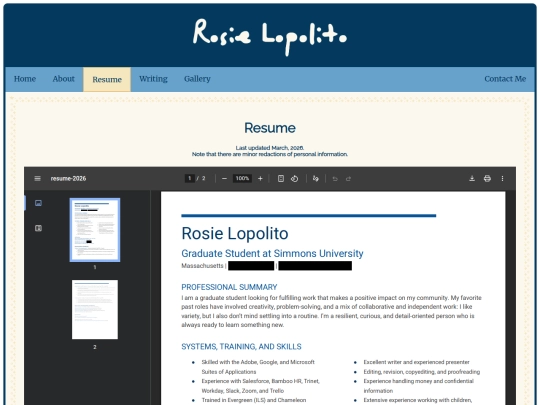Screen dimensions: 540x405
Task: Select page 2 thumbnail
Action: (95, 309)
